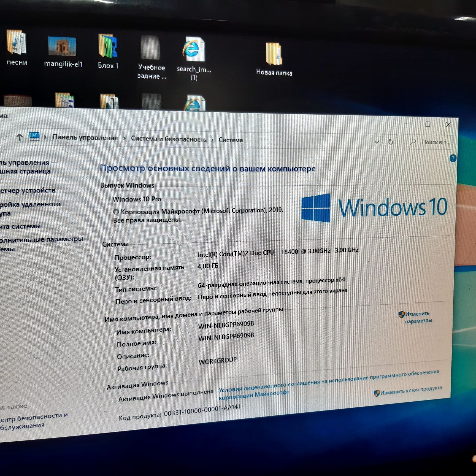Viewport: 476px width, 476px height.
Task: Select the Система breadcrumb item
Action: click(x=231, y=140)
